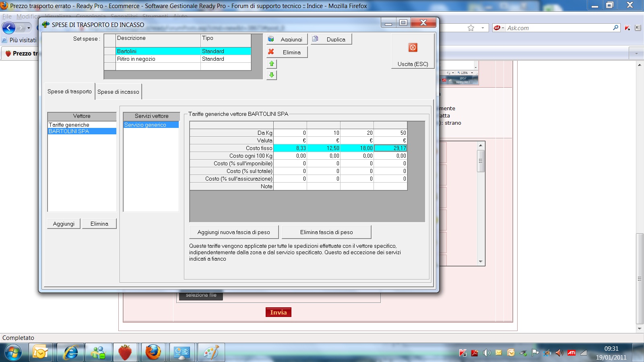Click inside the Ask.com search field
Screen dimensions: 644x362
pyautogui.click(x=559, y=28)
